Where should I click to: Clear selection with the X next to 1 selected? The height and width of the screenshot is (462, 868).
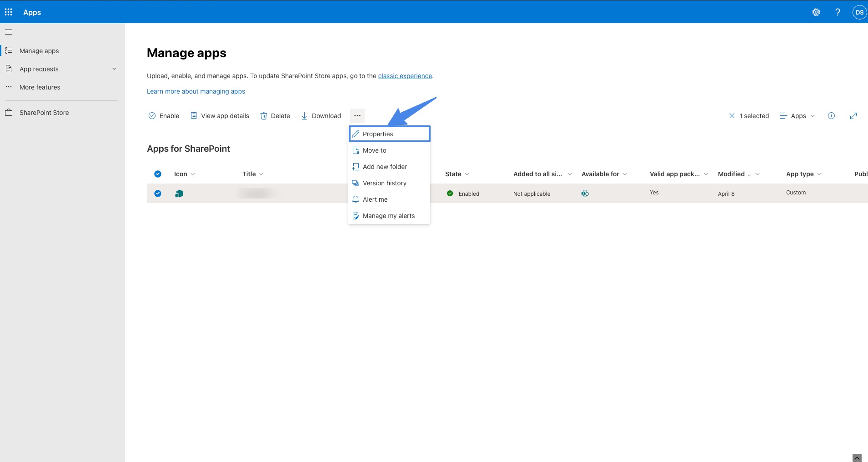[x=732, y=115]
